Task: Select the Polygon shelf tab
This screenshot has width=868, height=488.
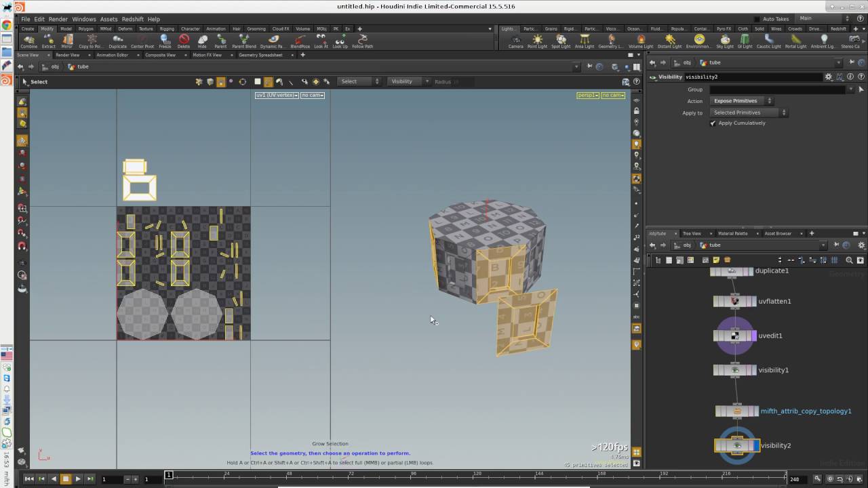Action: click(x=85, y=29)
